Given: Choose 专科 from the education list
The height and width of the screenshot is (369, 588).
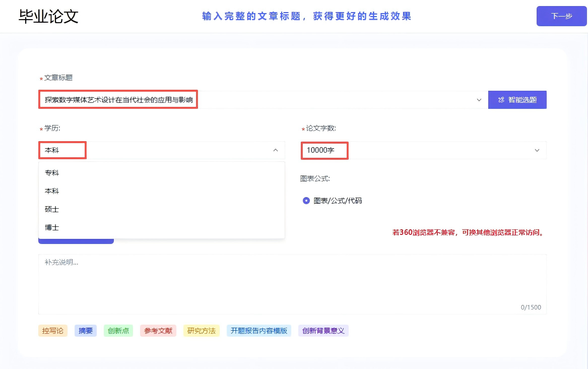Looking at the screenshot, I should click(x=52, y=173).
